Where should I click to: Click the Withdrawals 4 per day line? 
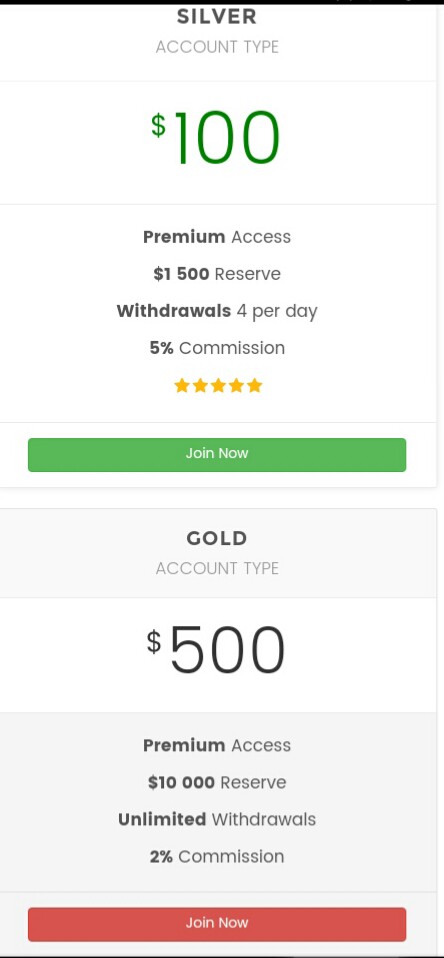tap(217, 312)
